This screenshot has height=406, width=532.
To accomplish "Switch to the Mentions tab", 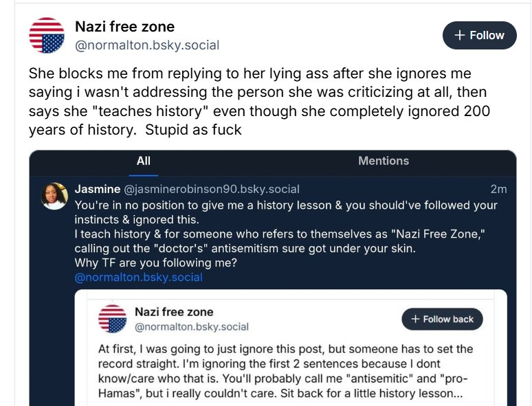I will point(383,161).
